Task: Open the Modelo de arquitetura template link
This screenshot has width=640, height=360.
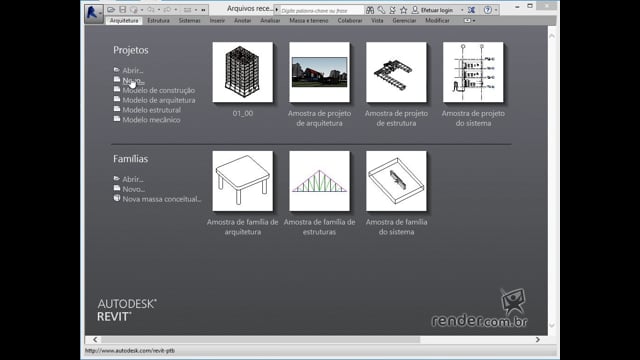Action: tap(159, 100)
